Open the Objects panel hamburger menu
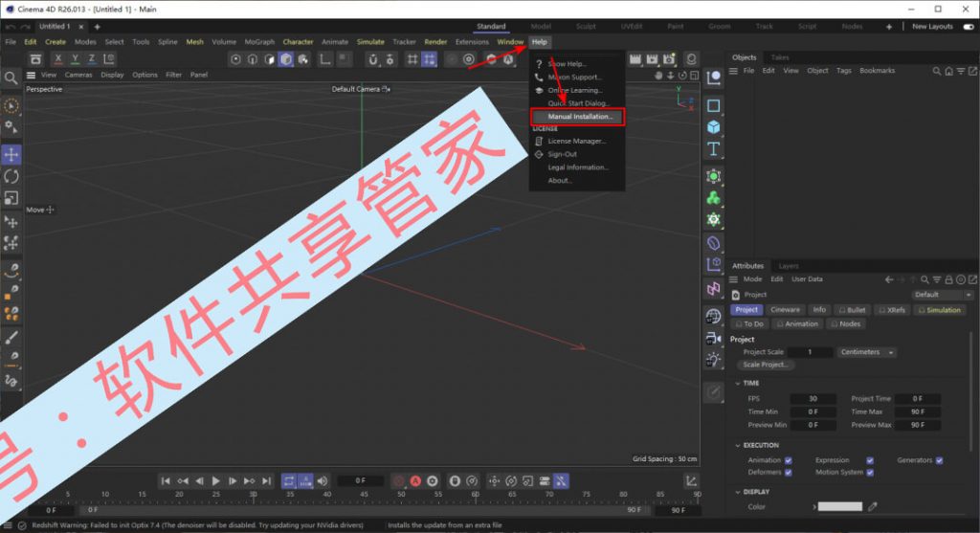The width and height of the screenshot is (980, 533). (734, 71)
